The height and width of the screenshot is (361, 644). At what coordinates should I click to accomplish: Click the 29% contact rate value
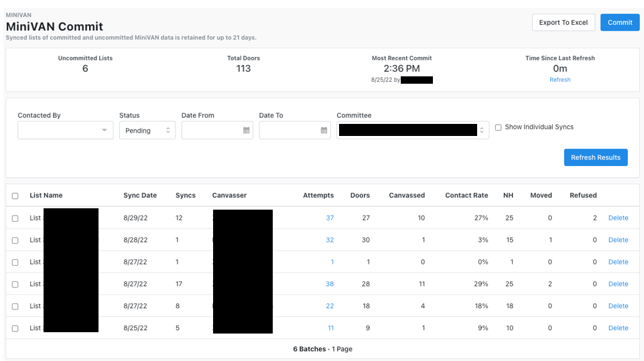coord(481,284)
